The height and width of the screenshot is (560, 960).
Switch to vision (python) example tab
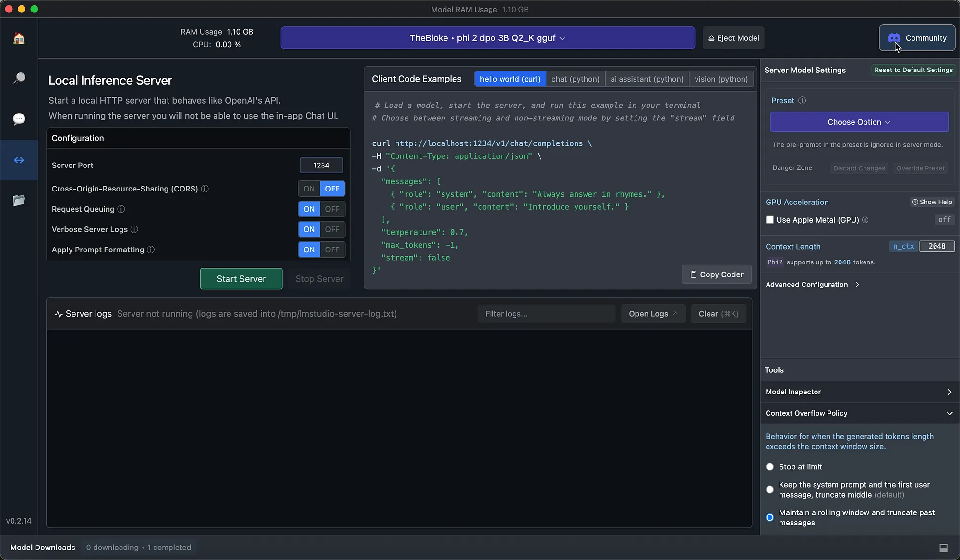pos(720,79)
